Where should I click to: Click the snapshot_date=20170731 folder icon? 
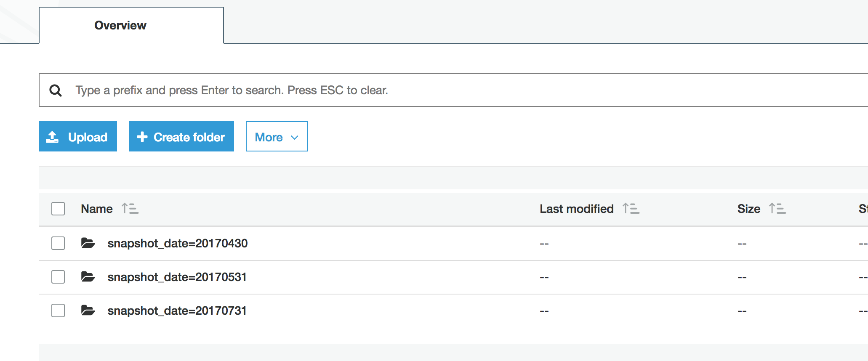point(88,311)
